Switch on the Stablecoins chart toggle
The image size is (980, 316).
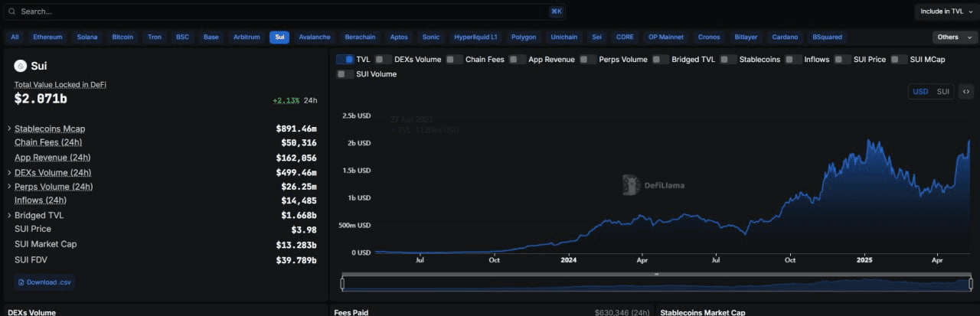pos(728,59)
